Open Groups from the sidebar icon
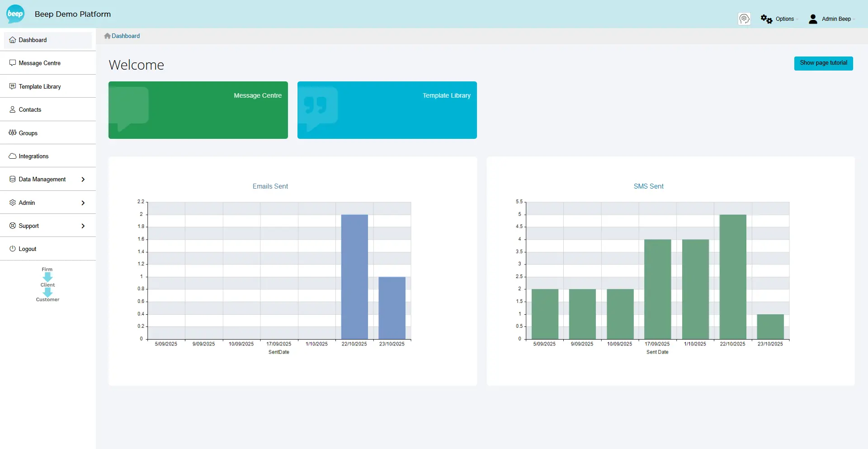The height and width of the screenshot is (449, 868). [12, 132]
